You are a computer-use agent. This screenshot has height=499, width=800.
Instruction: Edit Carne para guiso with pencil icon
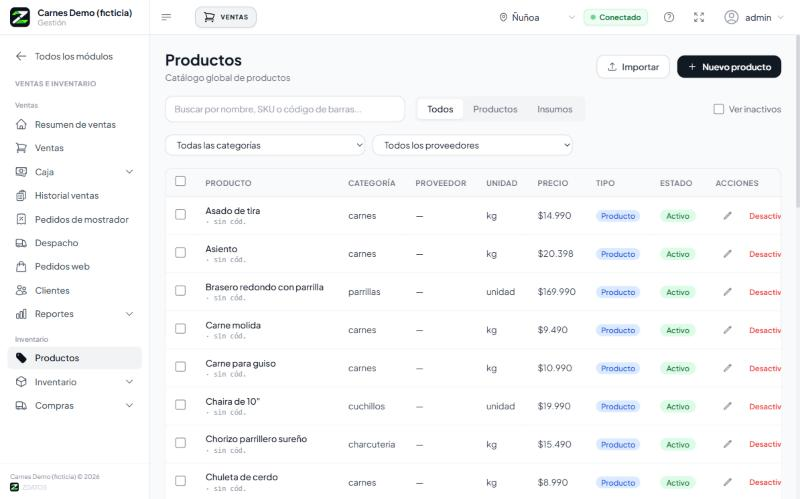coord(728,368)
